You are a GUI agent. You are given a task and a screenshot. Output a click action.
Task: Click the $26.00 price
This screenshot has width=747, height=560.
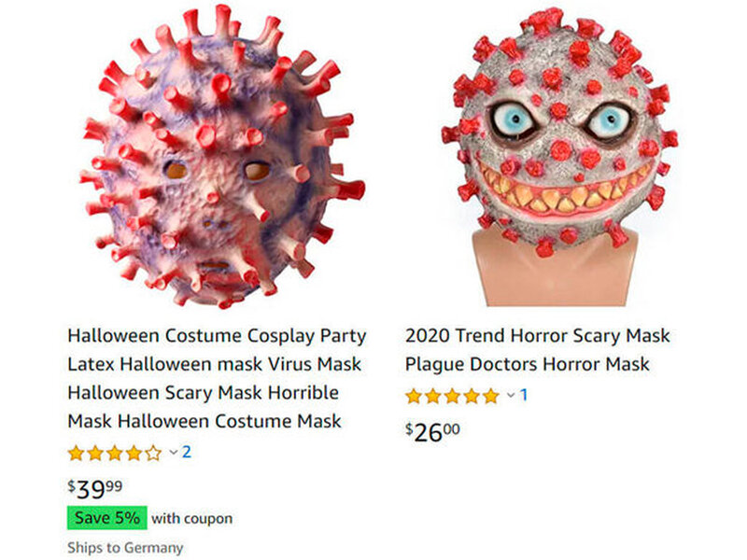432,432
